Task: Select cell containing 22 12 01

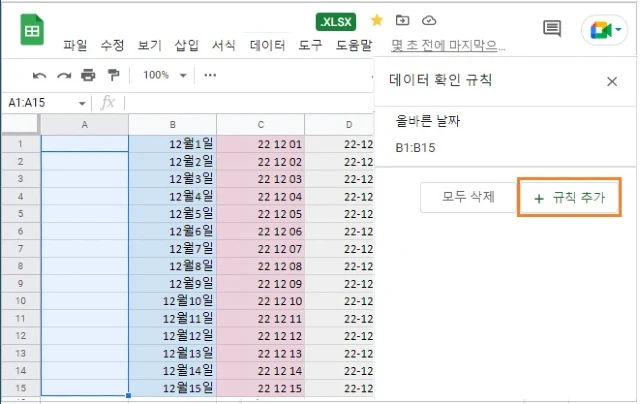Action: coord(260,144)
